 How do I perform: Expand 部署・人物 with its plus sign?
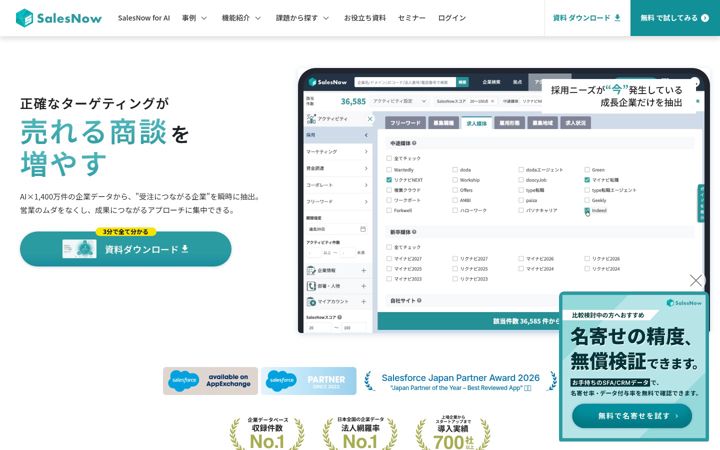[x=364, y=286]
